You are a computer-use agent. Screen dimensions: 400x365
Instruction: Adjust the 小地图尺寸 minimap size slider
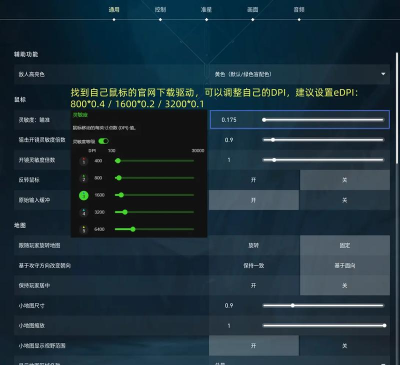(323, 306)
